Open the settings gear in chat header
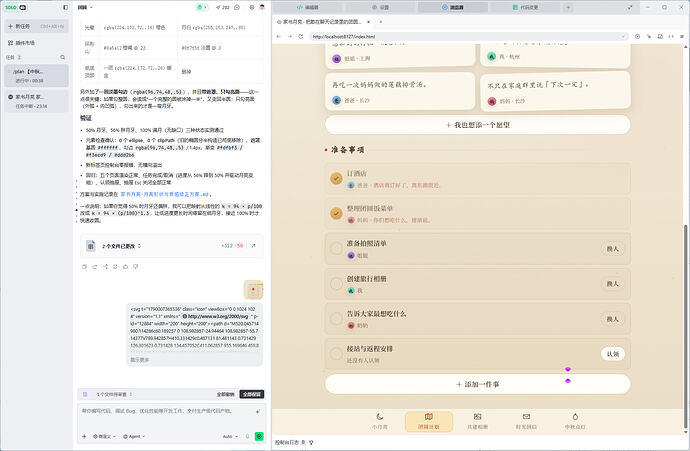This screenshot has width=690, height=451. tap(252, 7)
